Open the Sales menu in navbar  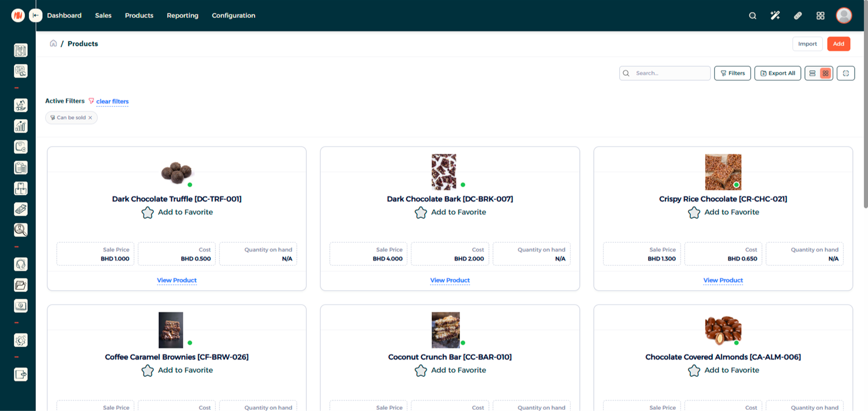pyautogui.click(x=103, y=16)
